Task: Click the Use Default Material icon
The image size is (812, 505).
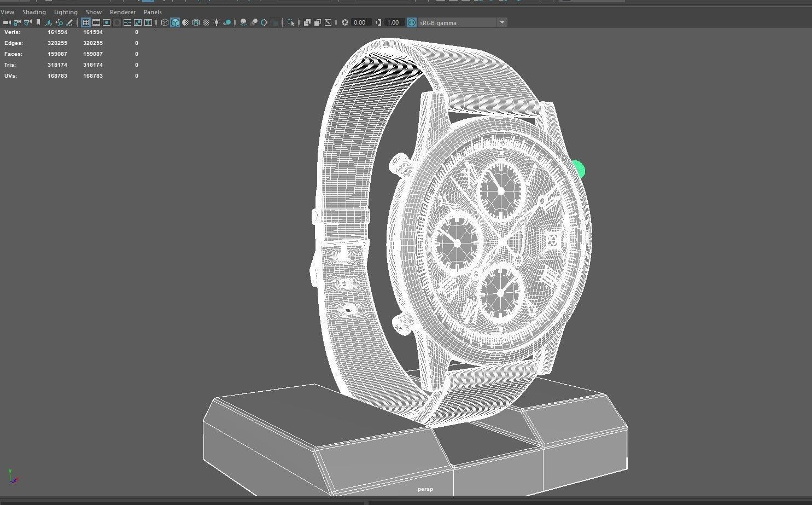Action: pos(185,22)
